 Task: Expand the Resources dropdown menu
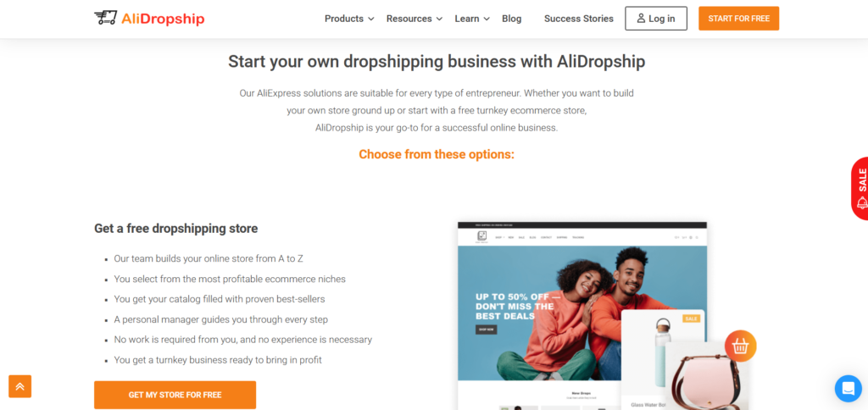[x=414, y=19]
